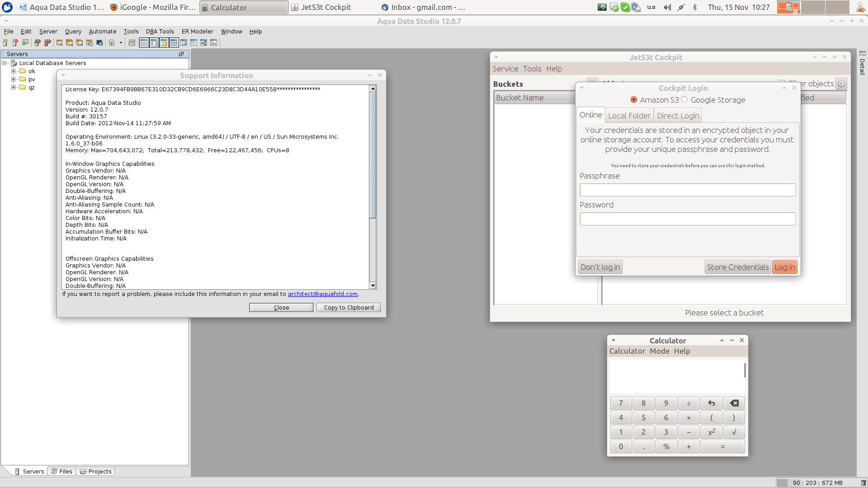Open the architect@aquafold.com email link
The height and width of the screenshot is (488, 868).
coord(322,294)
